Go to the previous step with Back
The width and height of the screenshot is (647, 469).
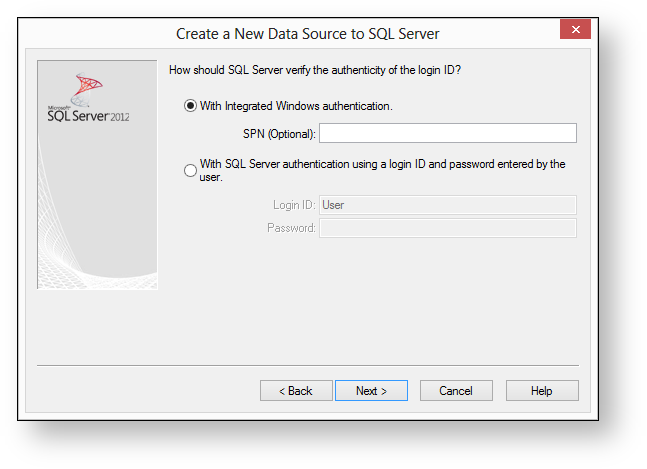coord(296,391)
